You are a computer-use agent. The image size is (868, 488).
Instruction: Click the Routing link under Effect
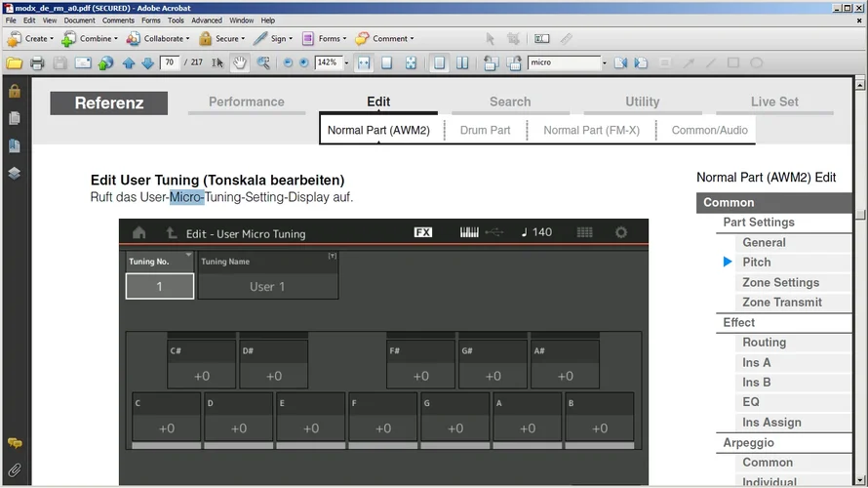[x=764, y=343]
